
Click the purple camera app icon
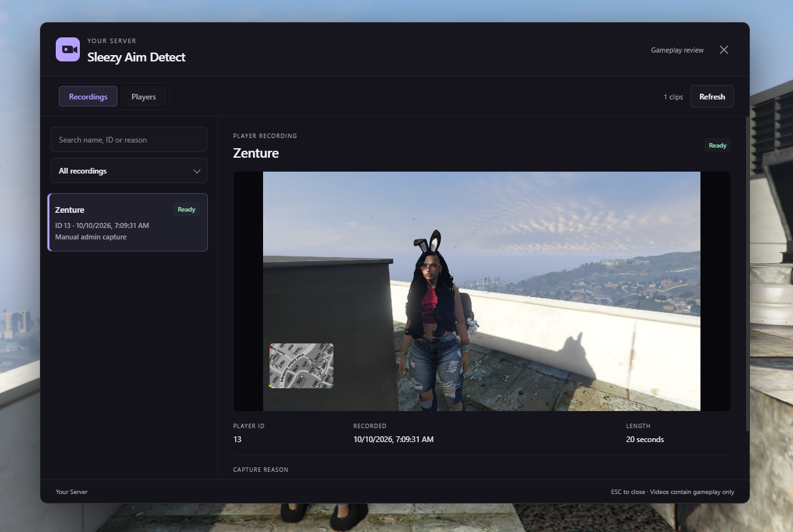(68, 49)
